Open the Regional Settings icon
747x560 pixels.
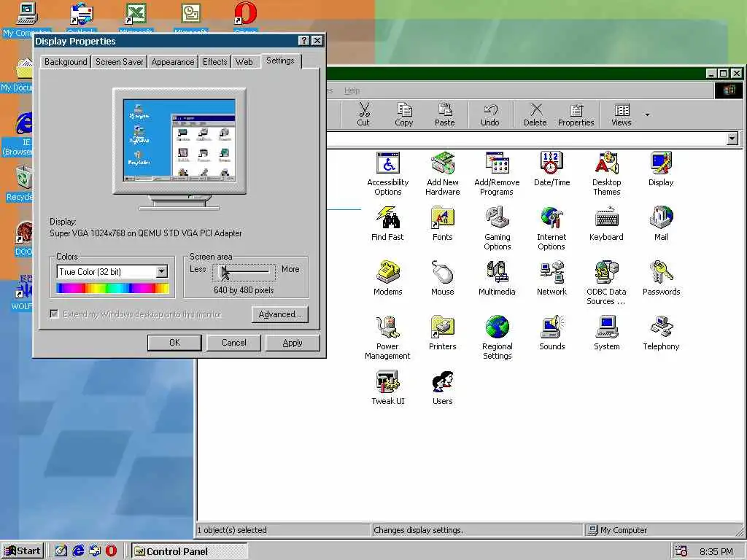497,338
